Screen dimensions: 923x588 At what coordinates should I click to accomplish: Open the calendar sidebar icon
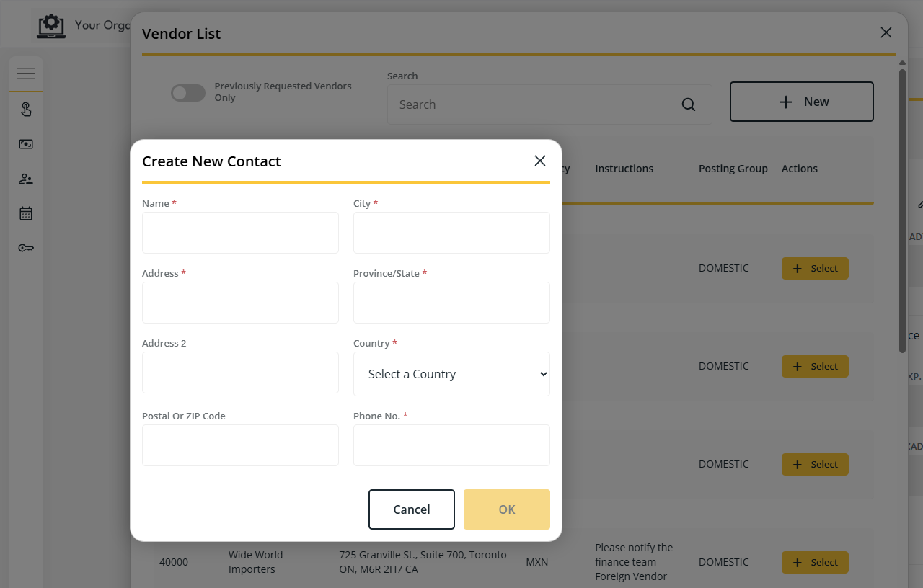[x=26, y=213]
